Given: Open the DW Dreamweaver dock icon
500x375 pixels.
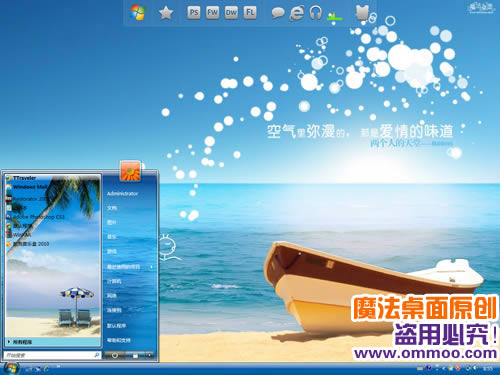Looking at the screenshot, I should point(231,13).
